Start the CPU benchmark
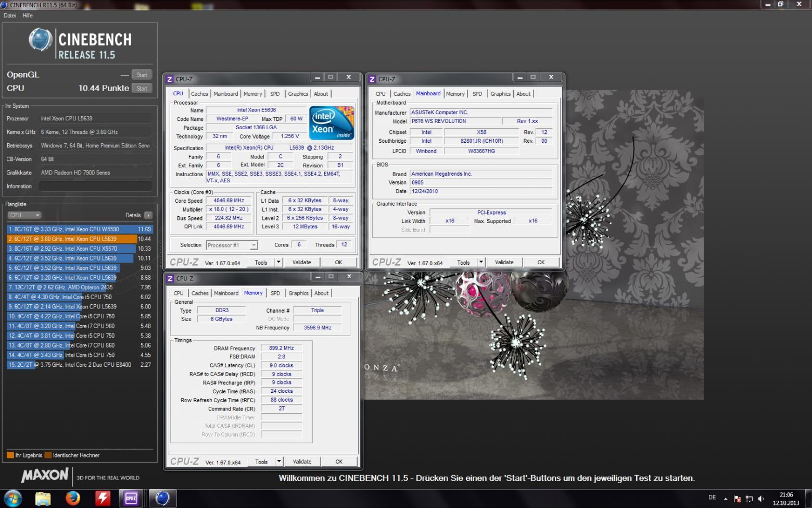The height and width of the screenshot is (508, 812). point(142,88)
